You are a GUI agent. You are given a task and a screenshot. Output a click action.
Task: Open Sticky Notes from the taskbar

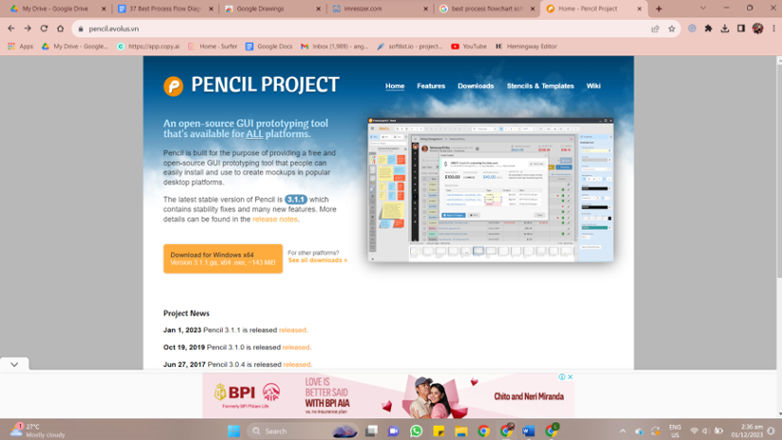[438, 431]
